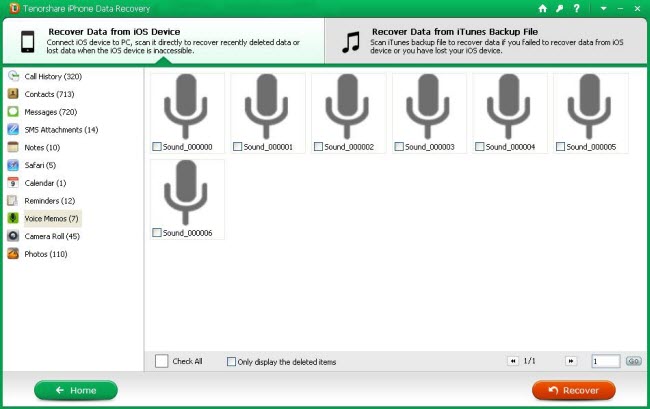Click the Voice Memos microphone sidebar icon
The height and width of the screenshot is (409, 650).
tap(13, 218)
